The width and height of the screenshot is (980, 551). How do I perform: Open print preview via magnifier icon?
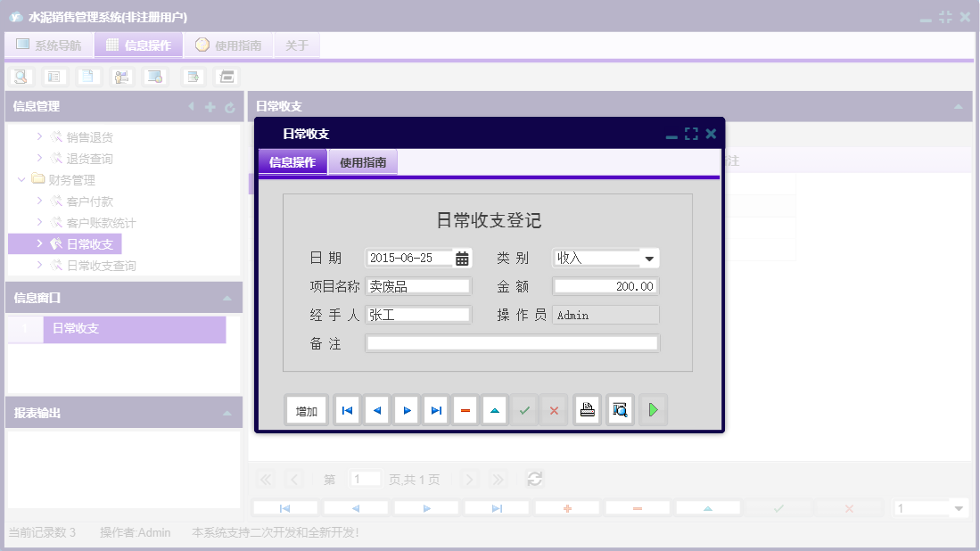(620, 409)
